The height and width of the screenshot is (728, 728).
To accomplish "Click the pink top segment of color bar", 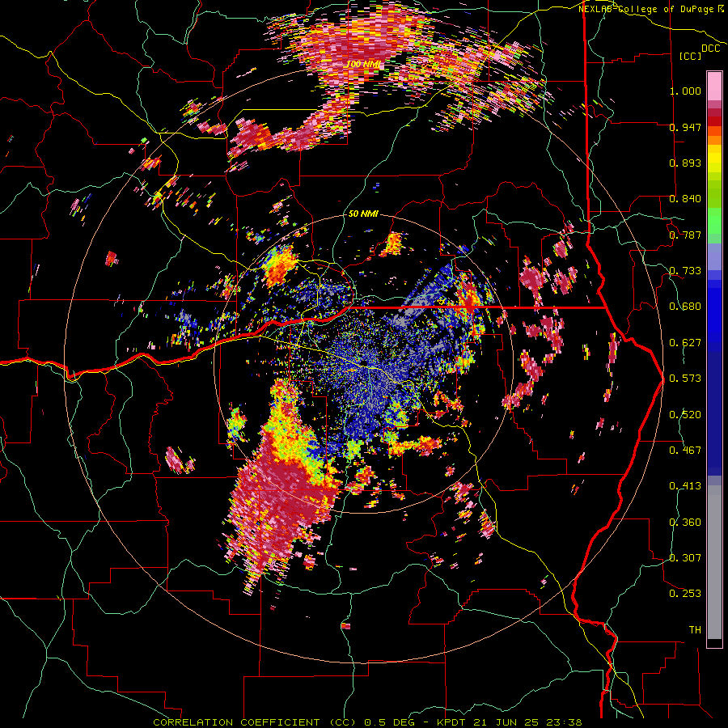I will (714, 86).
